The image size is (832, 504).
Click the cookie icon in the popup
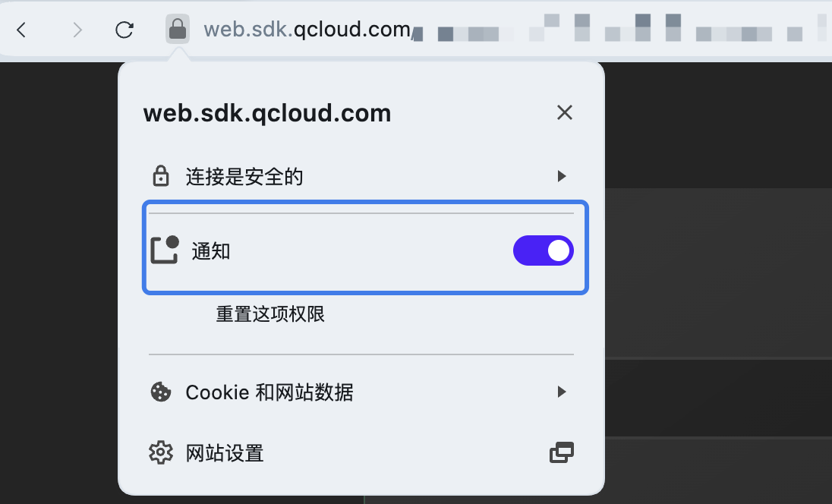pyautogui.click(x=160, y=392)
